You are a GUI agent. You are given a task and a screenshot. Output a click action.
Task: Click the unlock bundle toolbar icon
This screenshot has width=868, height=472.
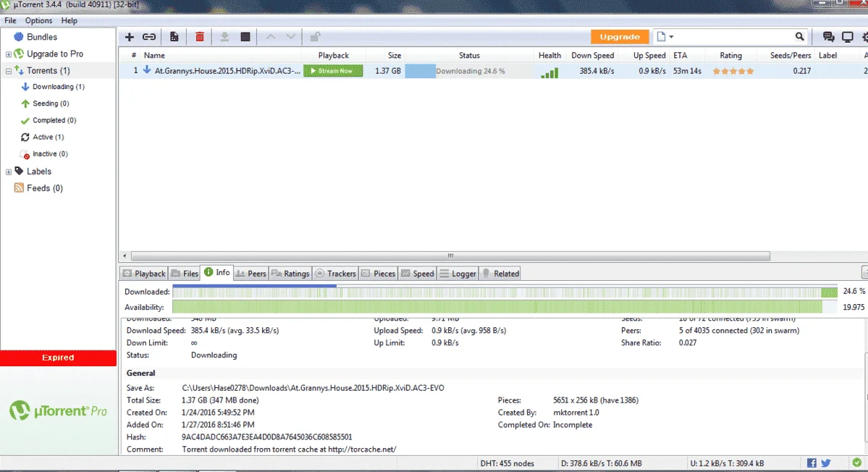pos(315,37)
